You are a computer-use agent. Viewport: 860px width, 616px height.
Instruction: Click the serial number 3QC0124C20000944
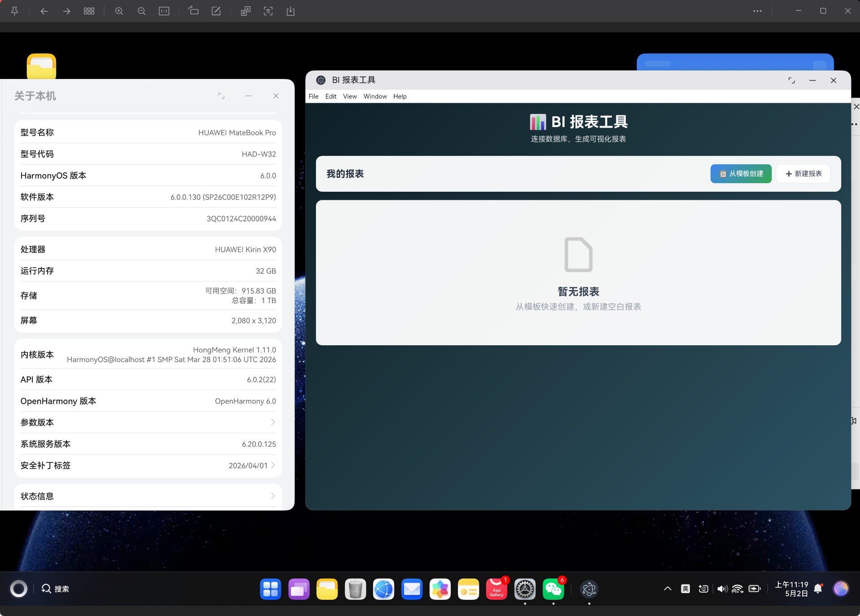pos(241,219)
